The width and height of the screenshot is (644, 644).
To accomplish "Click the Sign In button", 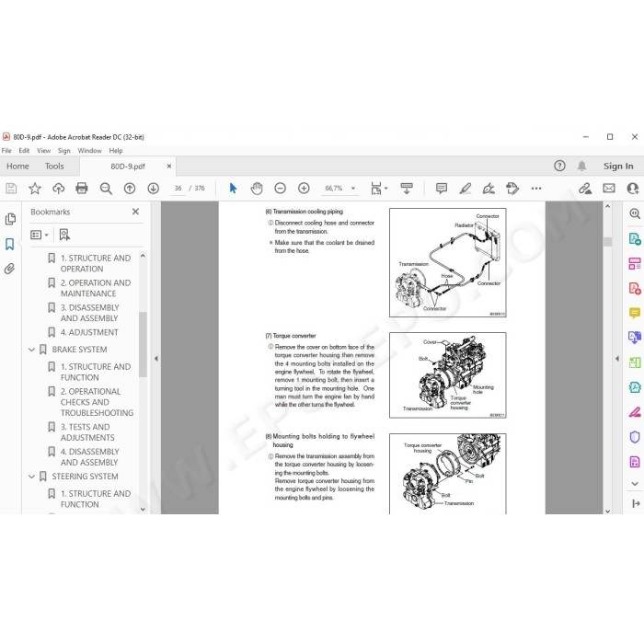I will tap(618, 166).
